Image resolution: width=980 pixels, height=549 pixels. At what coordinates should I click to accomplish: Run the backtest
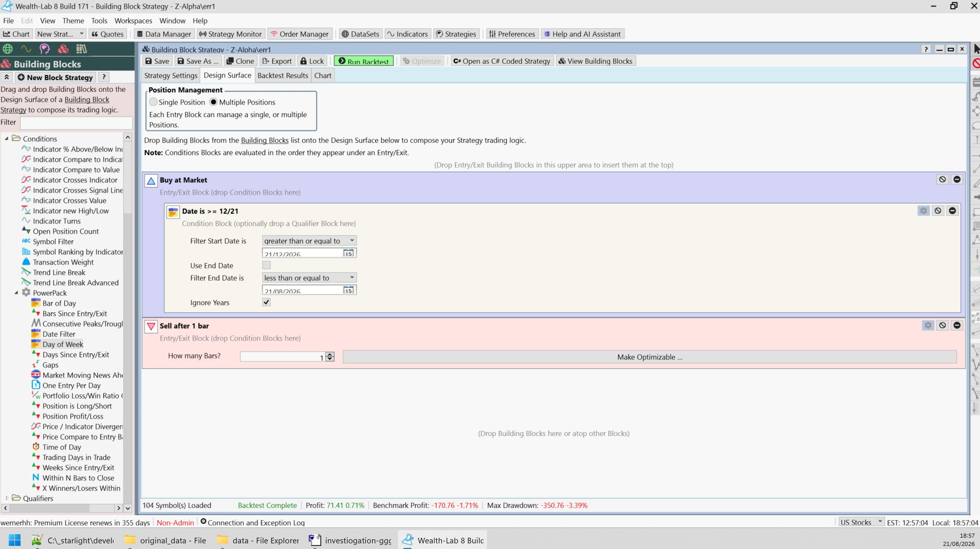pos(363,61)
